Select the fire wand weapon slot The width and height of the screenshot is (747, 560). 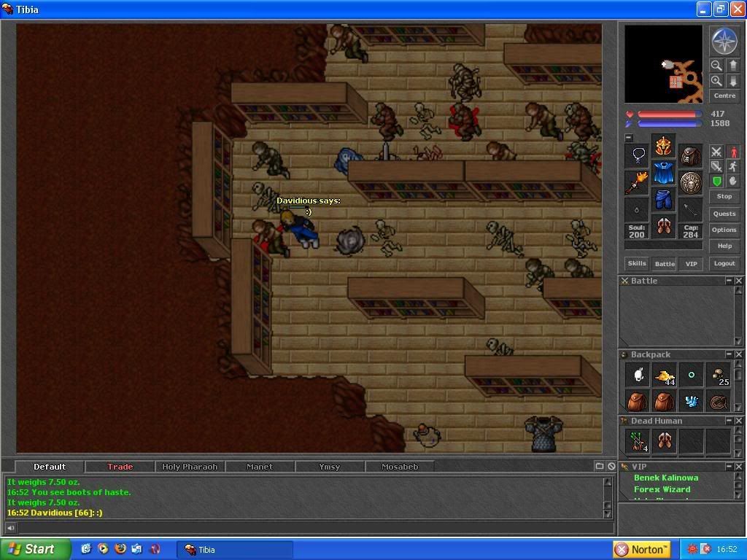638,183
